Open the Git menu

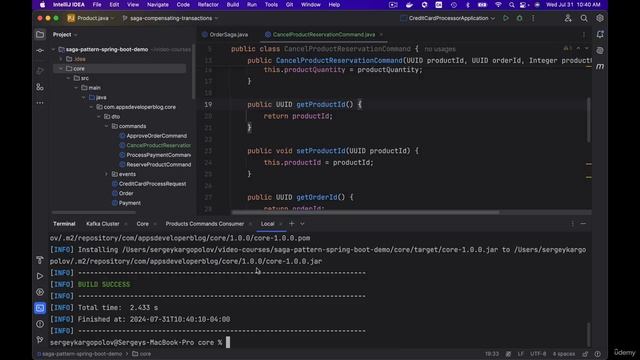coord(289,5)
